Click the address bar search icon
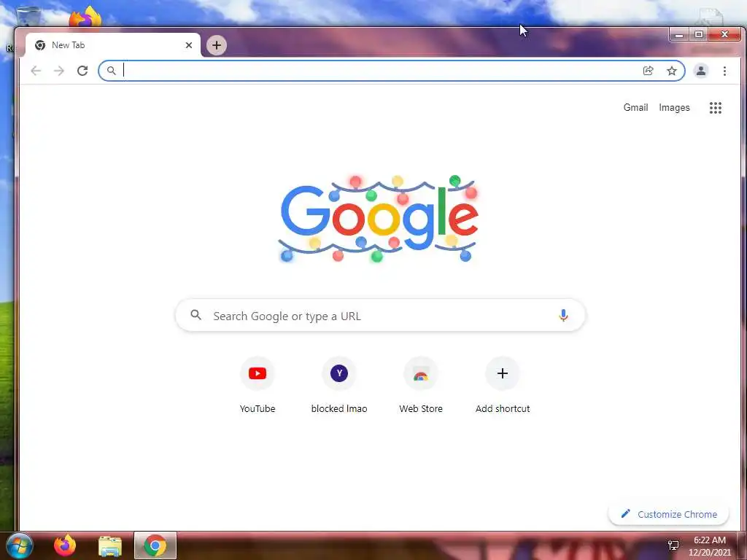The image size is (747, 560). point(111,71)
